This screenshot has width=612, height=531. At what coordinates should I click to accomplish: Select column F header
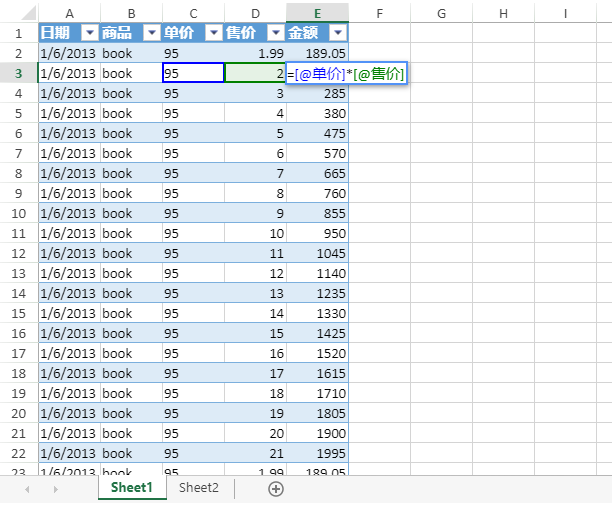pyautogui.click(x=380, y=14)
